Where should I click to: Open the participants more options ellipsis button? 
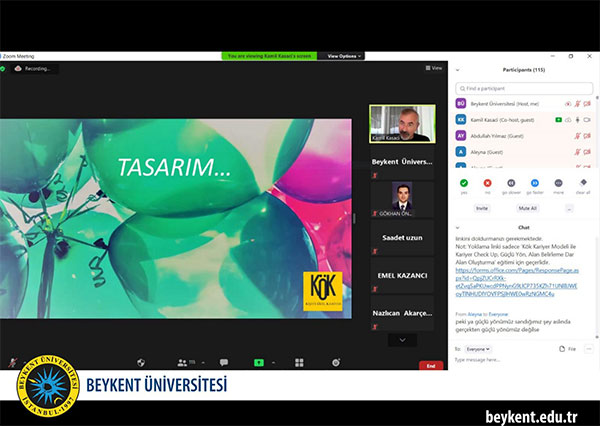click(569, 209)
